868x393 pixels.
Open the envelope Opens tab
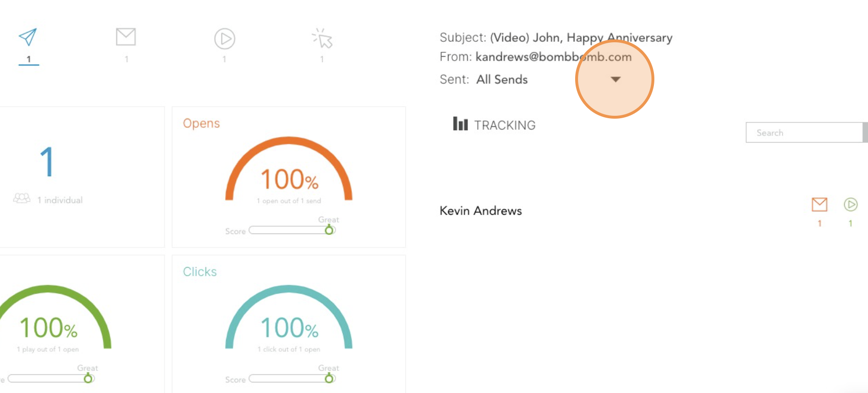tap(126, 37)
